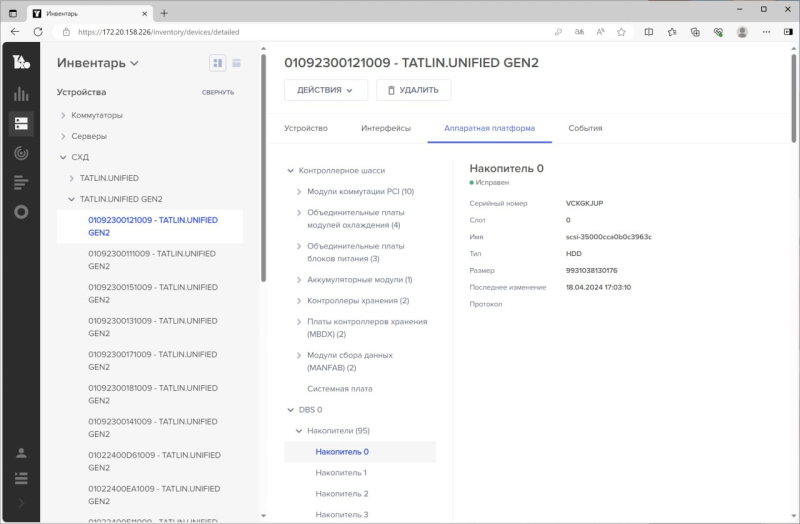
Task: Collapse the Контроллерное шасси node
Action: tap(290, 170)
